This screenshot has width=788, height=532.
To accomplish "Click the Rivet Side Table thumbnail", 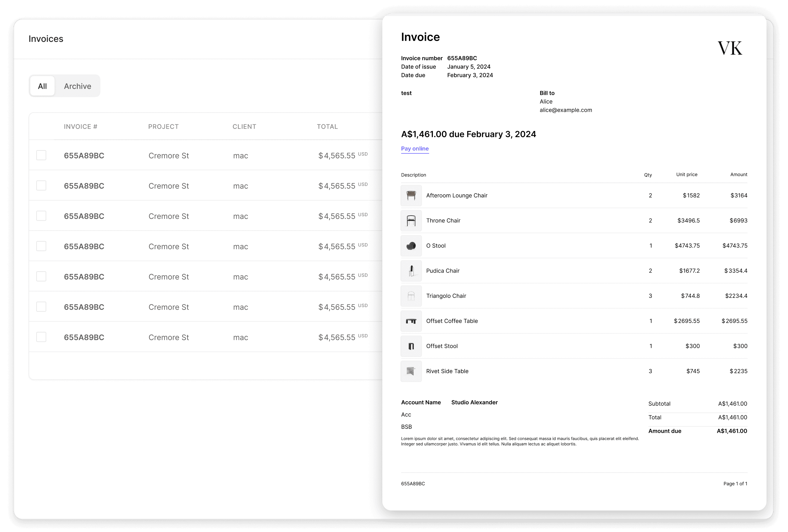I will click(x=411, y=371).
